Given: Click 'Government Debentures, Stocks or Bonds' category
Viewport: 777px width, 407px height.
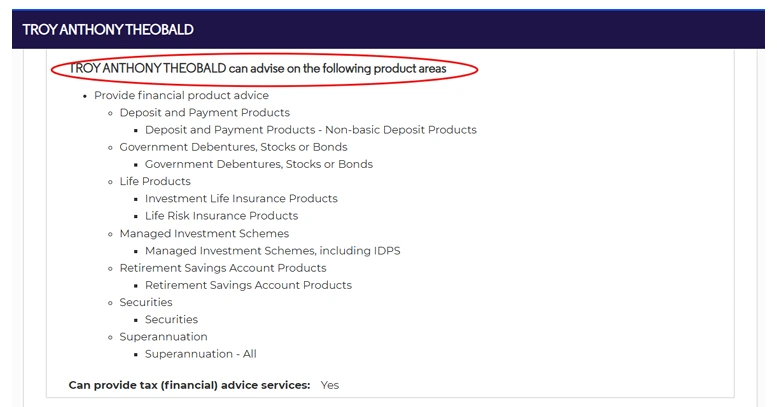Looking at the screenshot, I should 233,147.
